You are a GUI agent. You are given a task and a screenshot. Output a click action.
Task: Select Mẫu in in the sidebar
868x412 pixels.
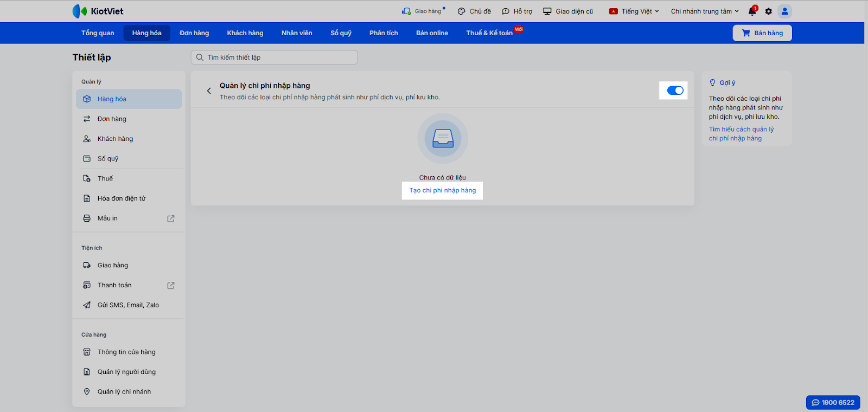tap(129, 218)
